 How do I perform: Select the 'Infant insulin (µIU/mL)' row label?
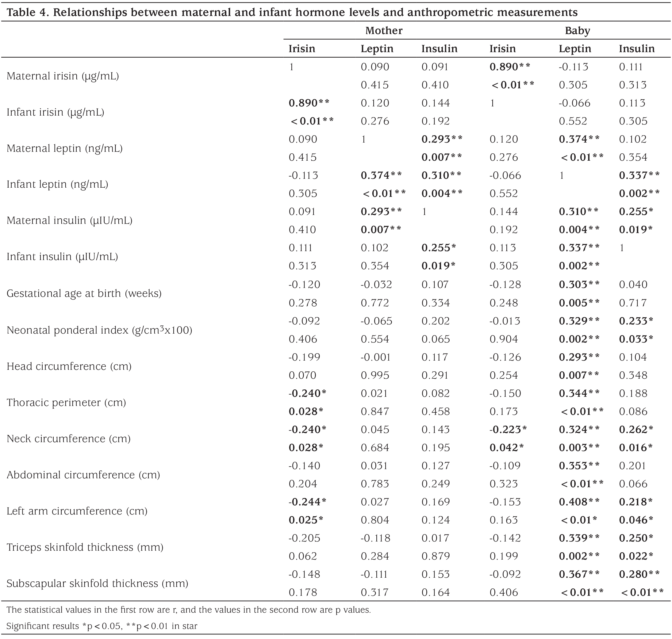click(62, 256)
